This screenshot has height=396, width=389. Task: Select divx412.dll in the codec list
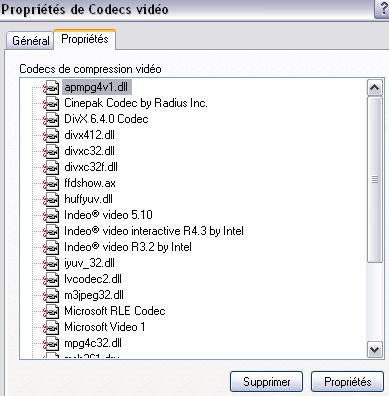[89, 135]
